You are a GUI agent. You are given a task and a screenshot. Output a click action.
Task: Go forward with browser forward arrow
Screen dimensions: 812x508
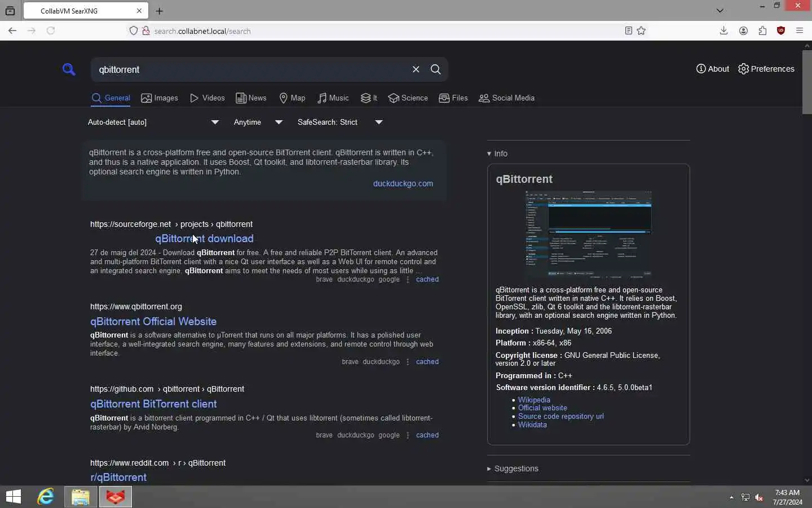[x=32, y=31]
